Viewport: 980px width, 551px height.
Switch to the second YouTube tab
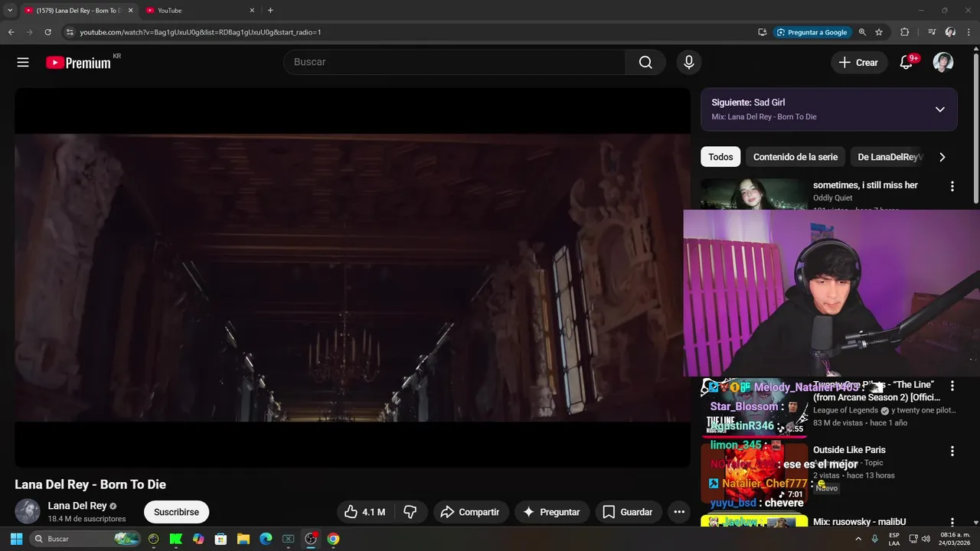click(201, 11)
